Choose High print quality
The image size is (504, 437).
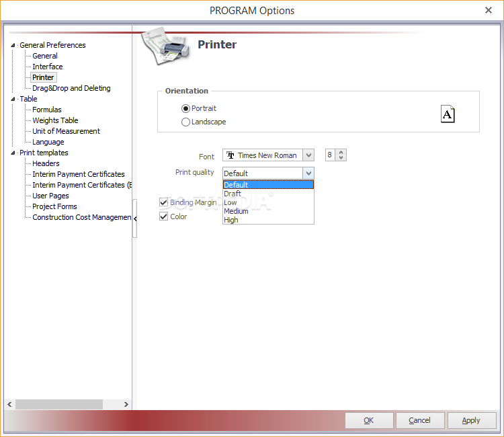[x=268, y=220]
